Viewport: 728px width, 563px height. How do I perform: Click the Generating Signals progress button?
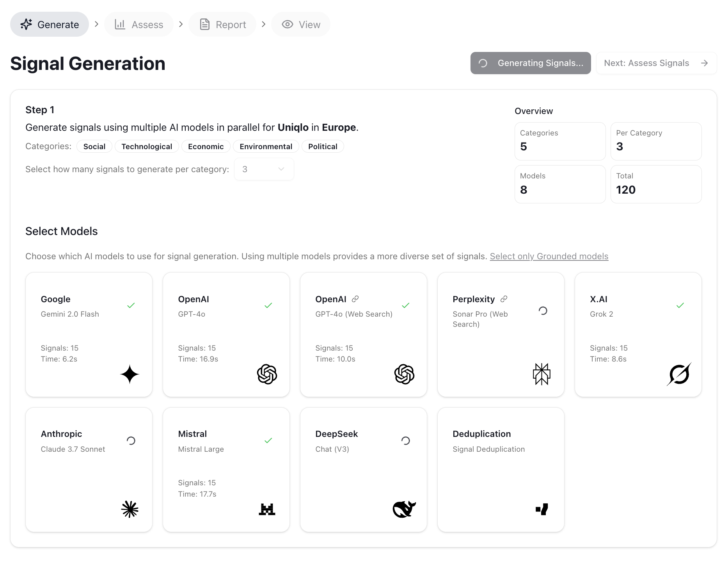(x=530, y=63)
